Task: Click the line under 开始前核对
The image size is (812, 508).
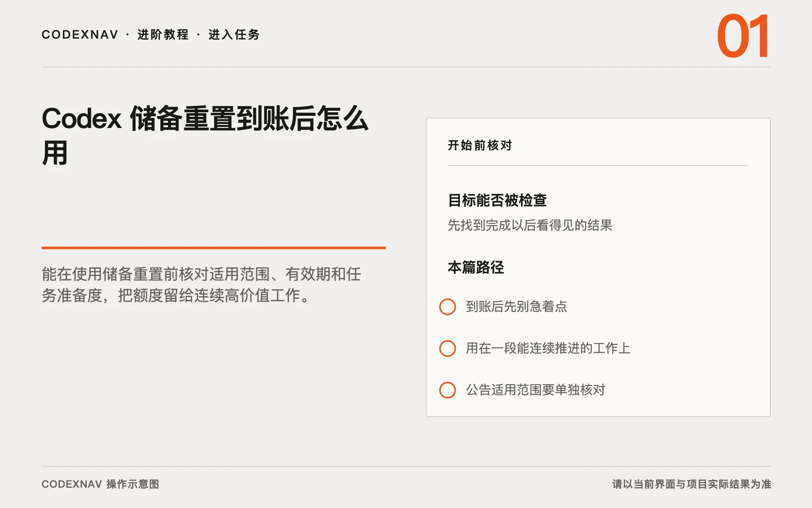Action: 598,166
